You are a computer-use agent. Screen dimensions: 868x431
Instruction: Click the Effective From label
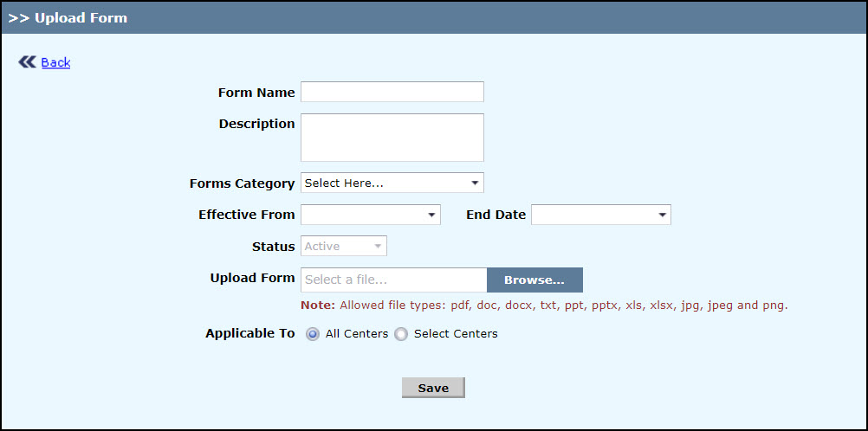[246, 215]
